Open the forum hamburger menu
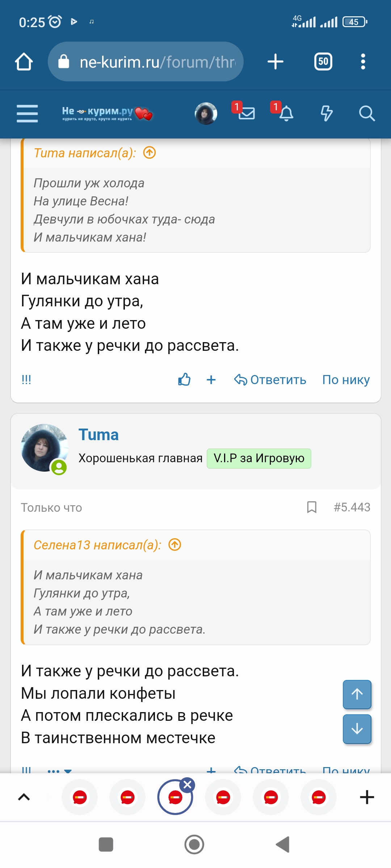The width and height of the screenshot is (391, 868). coord(27,114)
